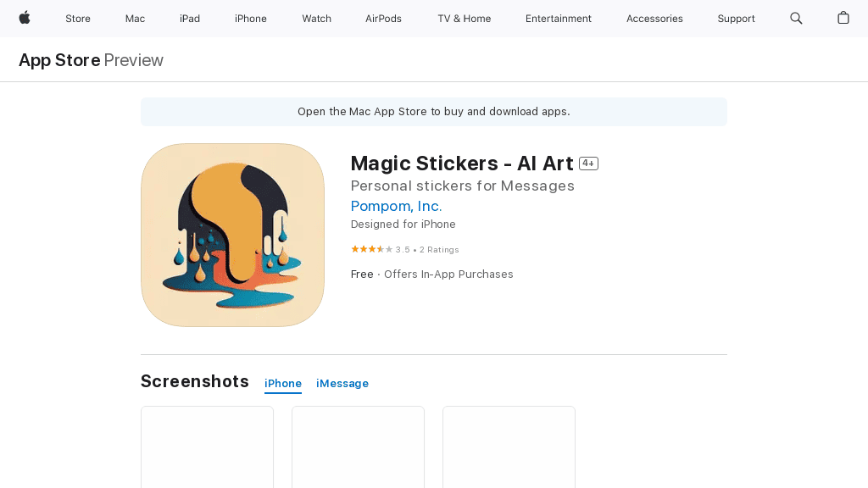Click the Apple logo
This screenshot has width=868, height=488.
(x=24, y=18)
